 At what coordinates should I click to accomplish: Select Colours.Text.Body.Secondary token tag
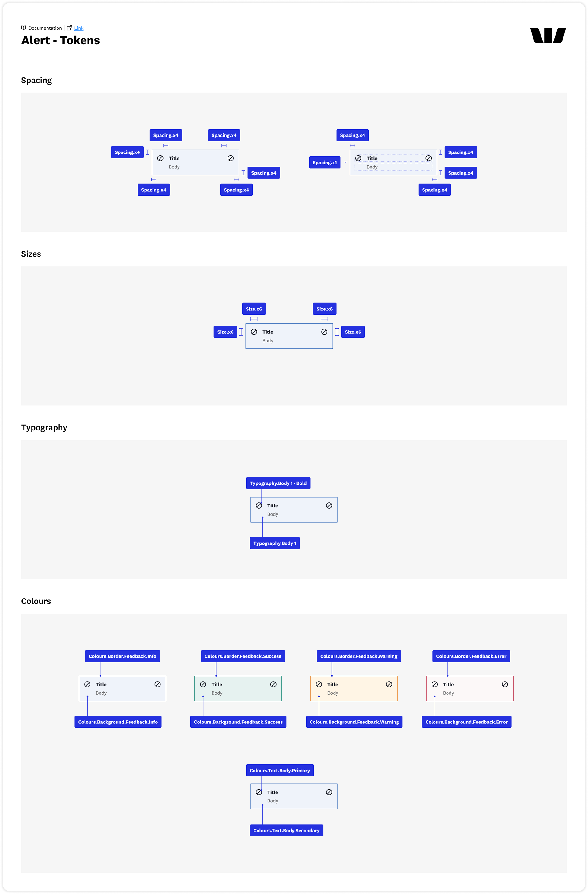(x=286, y=831)
